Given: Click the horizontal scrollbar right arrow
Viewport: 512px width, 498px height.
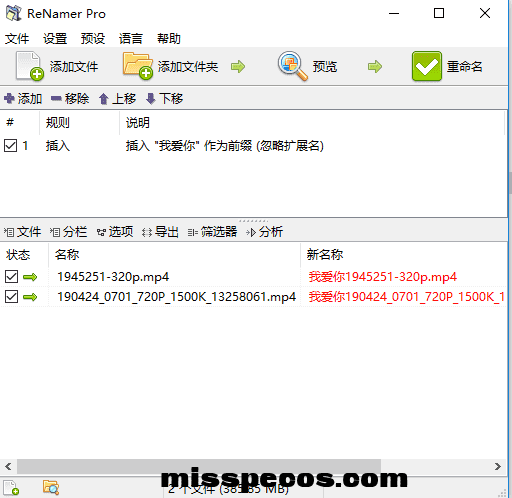Looking at the screenshot, I should (498, 466).
